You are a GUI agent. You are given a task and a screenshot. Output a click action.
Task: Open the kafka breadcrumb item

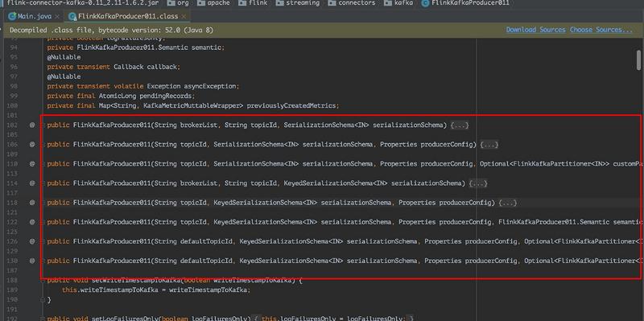[404, 3]
